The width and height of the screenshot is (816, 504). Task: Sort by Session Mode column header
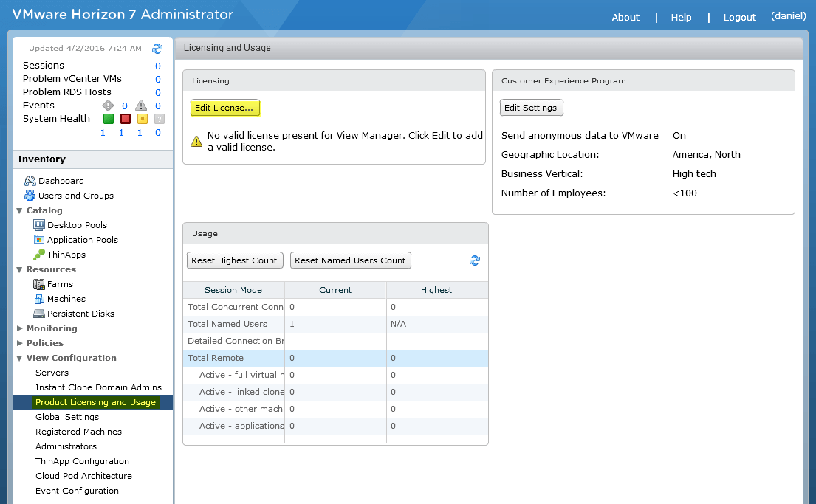(x=233, y=290)
